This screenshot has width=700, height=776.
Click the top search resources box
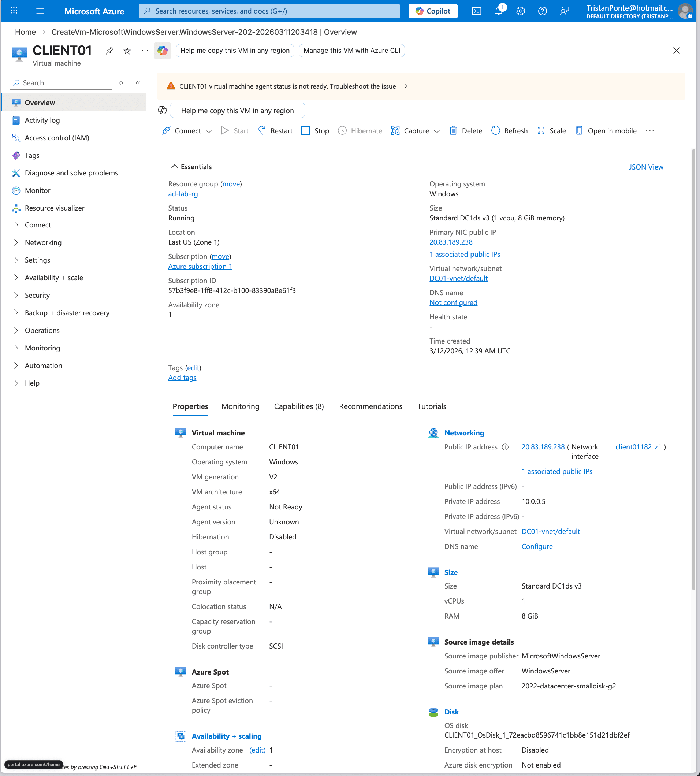coord(269,11)
